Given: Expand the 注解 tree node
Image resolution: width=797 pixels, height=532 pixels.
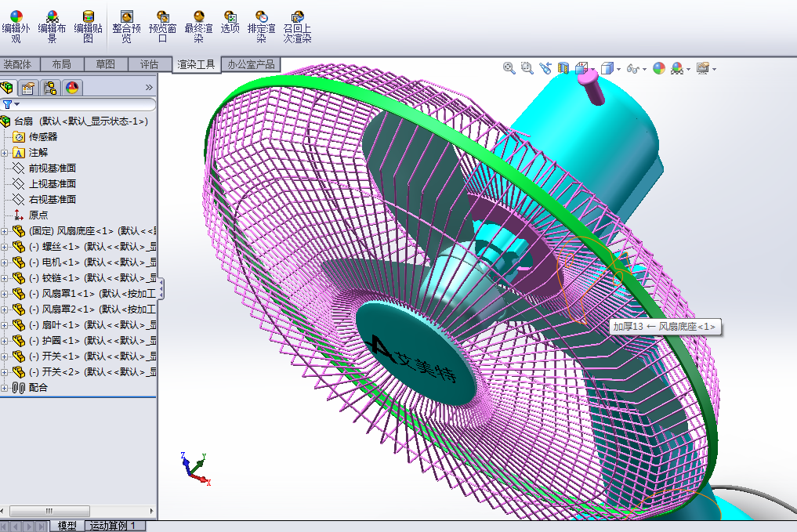Looking at the screenshot, I should point(5,153).
